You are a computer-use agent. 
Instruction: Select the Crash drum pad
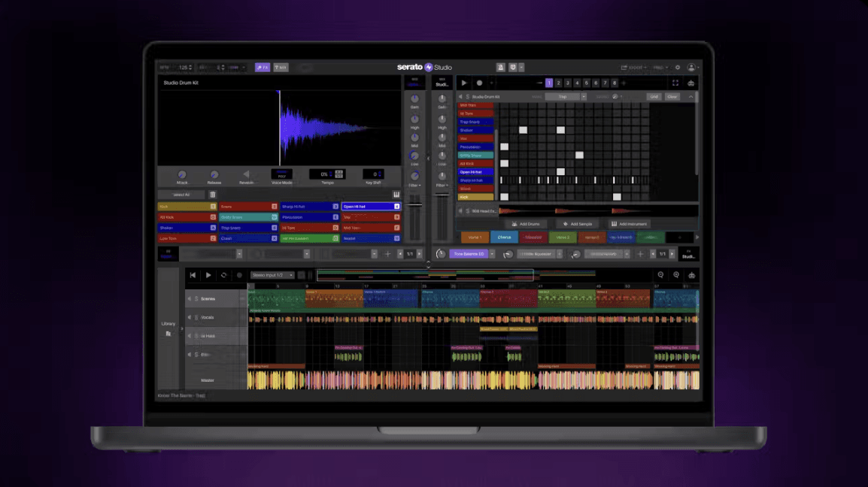point(248,238)
